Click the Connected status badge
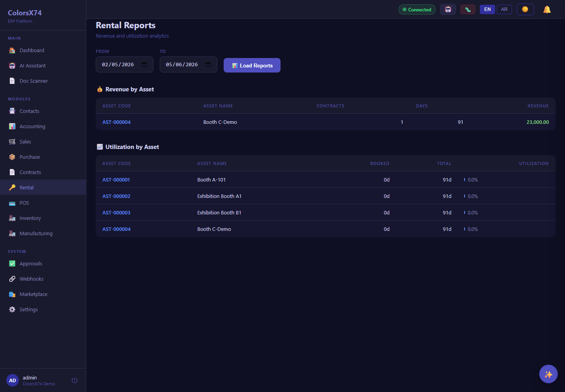Viewport: 565px width, 392px height. pos(417,9)
